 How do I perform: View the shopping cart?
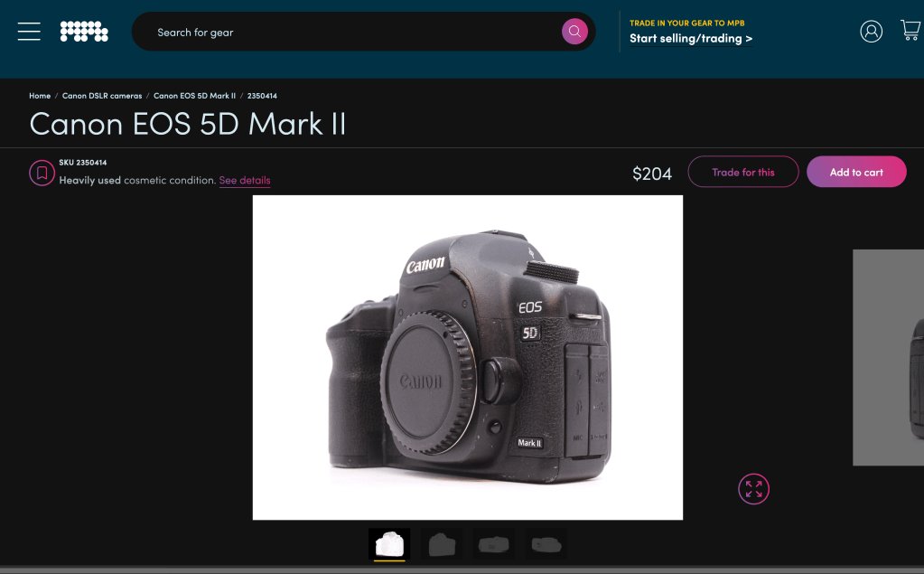click(910, 31)
